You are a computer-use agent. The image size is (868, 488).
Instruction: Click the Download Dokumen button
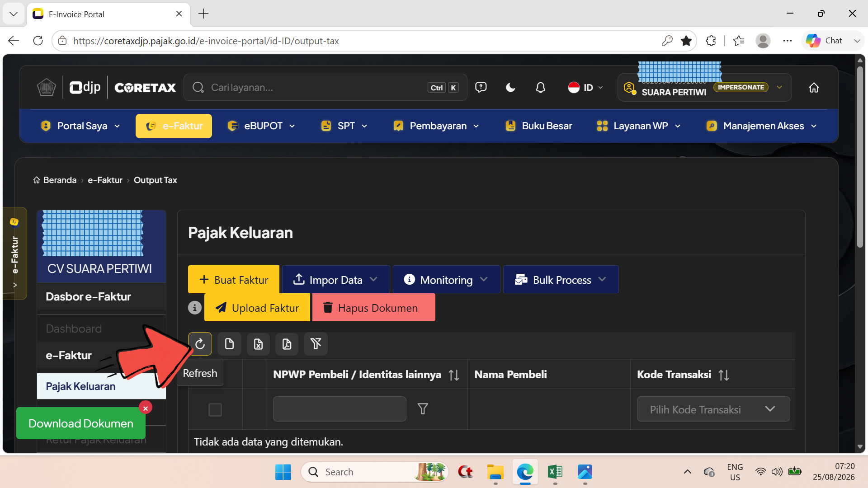pyautogui.click(x=81, y=423)
